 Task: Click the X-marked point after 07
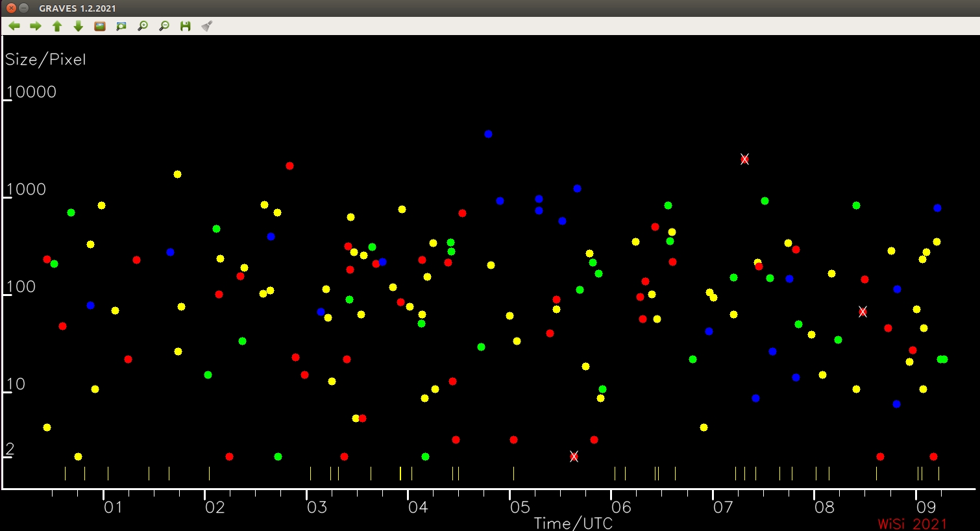(x=744, y=159)
